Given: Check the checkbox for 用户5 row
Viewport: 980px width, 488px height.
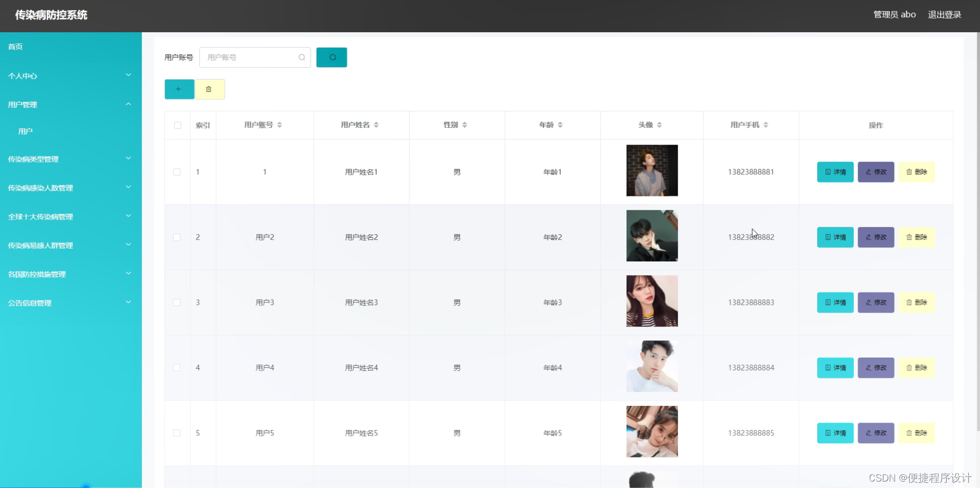Looking at the screenshot, I should pyautogui.click(x=177, y=433).
